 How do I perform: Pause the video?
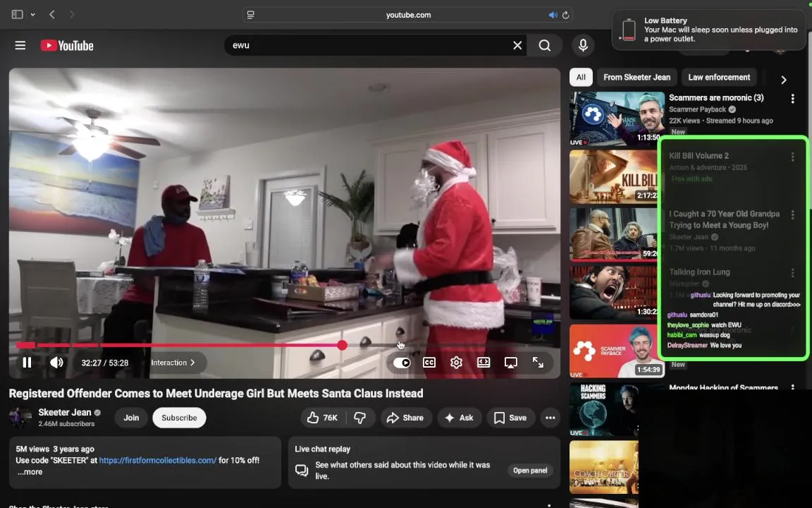tap(27, 363)
